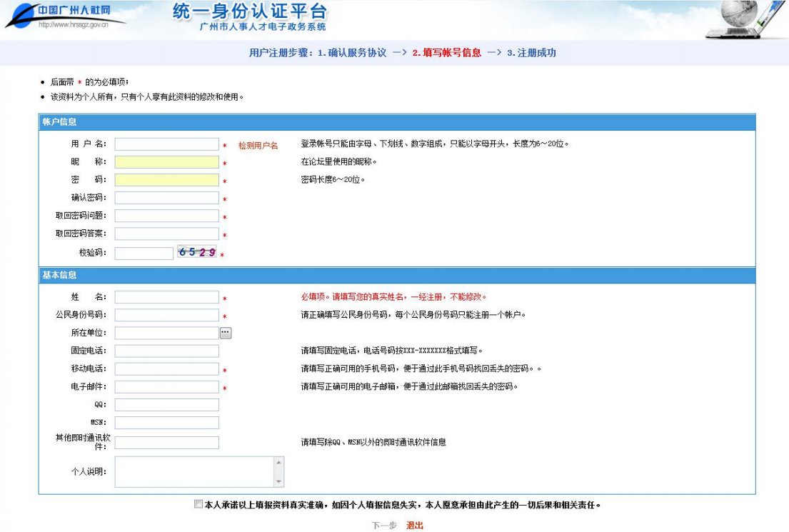Viewport: 789px width, 532px height.
Task: Focus the 确认密码 input field
Action: pos(166,198)
